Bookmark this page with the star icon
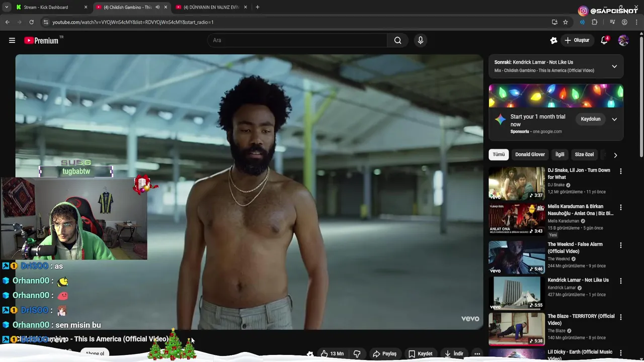This screenshot has width=644, height=362. [x=566, y=22]
